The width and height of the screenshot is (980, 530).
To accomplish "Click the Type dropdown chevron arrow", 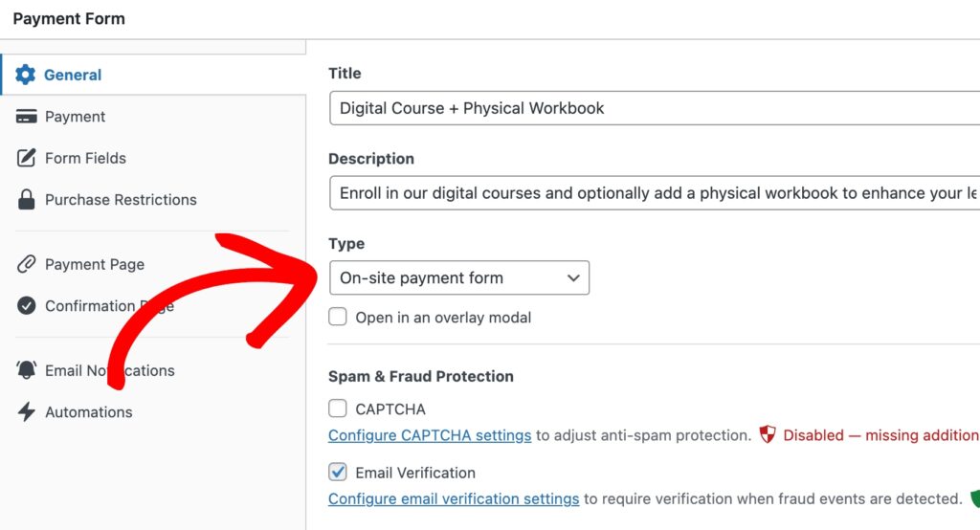I will (573, 277).
